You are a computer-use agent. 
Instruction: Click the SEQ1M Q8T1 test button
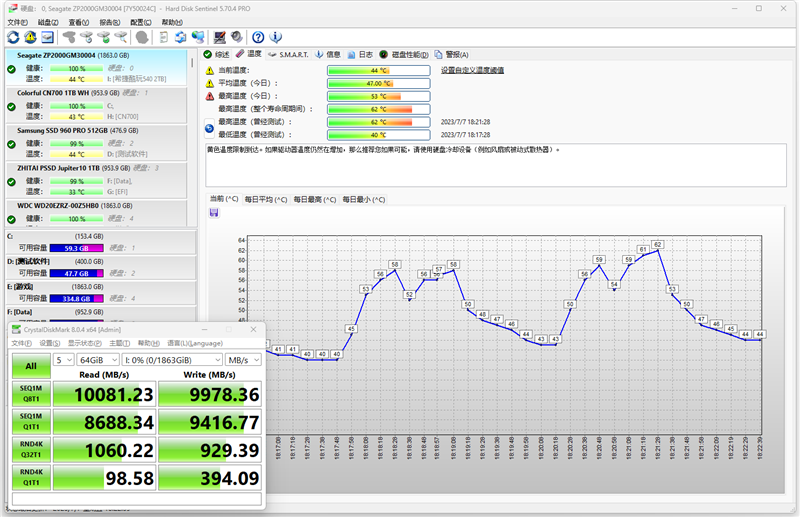[x=31, y=394]
